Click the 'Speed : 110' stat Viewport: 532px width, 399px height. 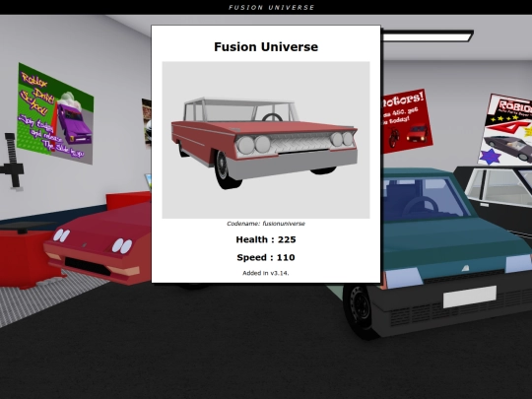266,257
